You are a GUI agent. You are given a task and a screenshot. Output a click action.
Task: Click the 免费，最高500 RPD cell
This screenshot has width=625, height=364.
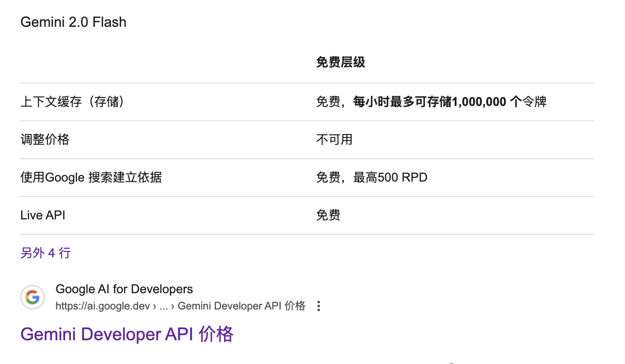(x=372, y=178)
